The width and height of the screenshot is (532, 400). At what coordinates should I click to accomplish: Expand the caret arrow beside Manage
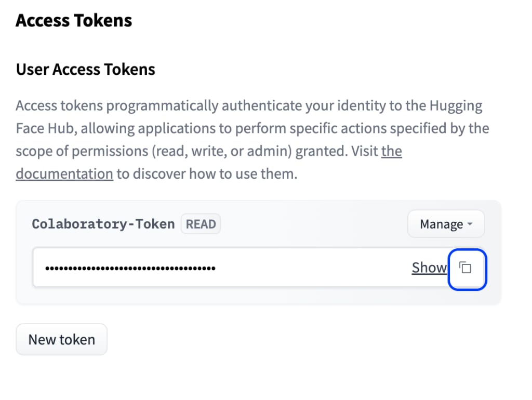tap(470, 224)
